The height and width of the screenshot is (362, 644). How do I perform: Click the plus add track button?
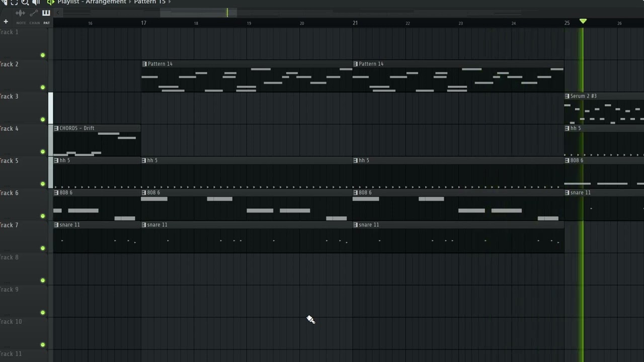click(6, 22)
